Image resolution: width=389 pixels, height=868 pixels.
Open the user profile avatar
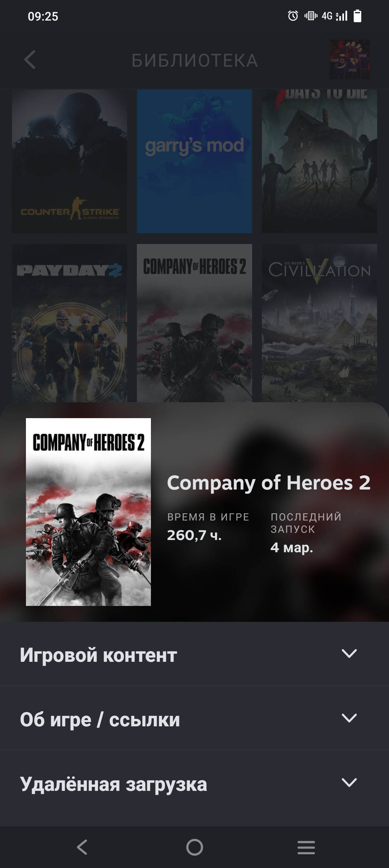[x=350, y=59]
